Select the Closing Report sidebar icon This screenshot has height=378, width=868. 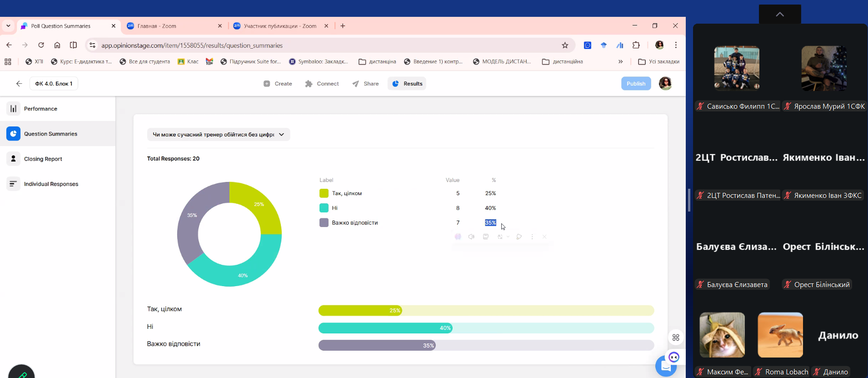click(x=13, y=159)
